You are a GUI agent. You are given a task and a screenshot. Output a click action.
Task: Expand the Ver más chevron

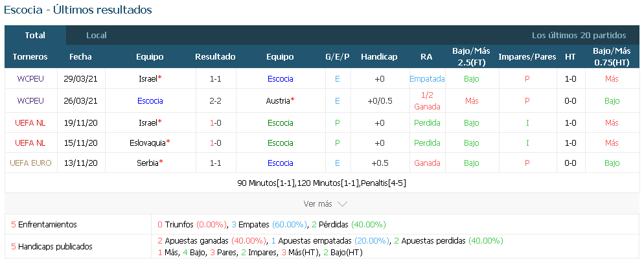[342, 204]
